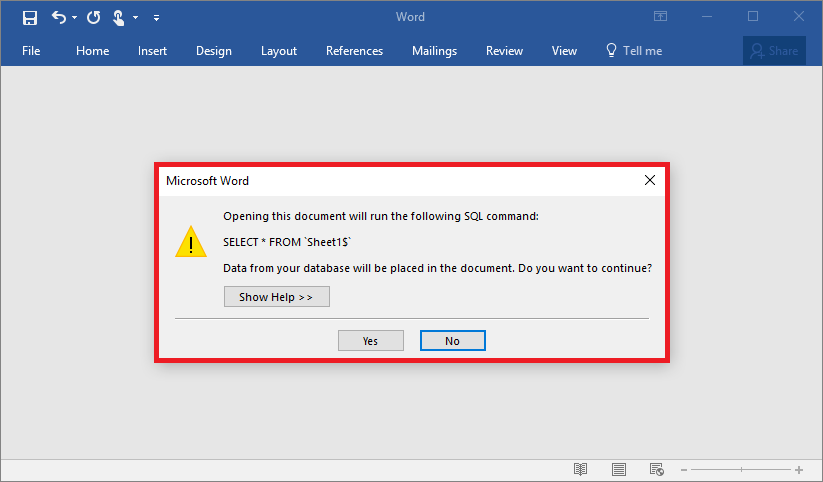Open the Review tab
This screenshot has width=823, height=482.
point(504,51)
